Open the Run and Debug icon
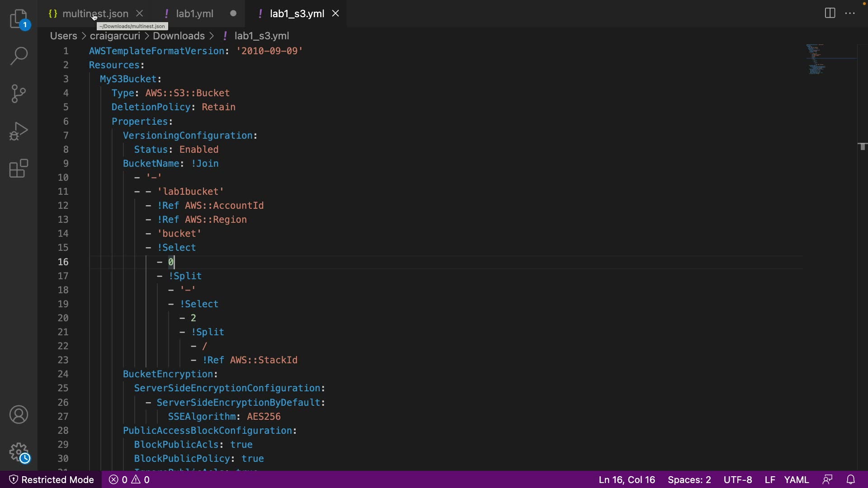Screen dimensions: 868x488 click(19, 131)
